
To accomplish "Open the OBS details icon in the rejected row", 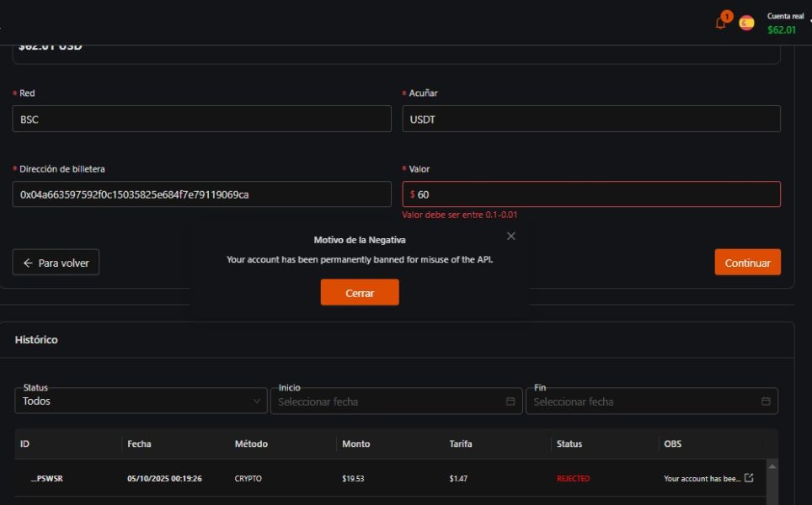I will [749, 478].
